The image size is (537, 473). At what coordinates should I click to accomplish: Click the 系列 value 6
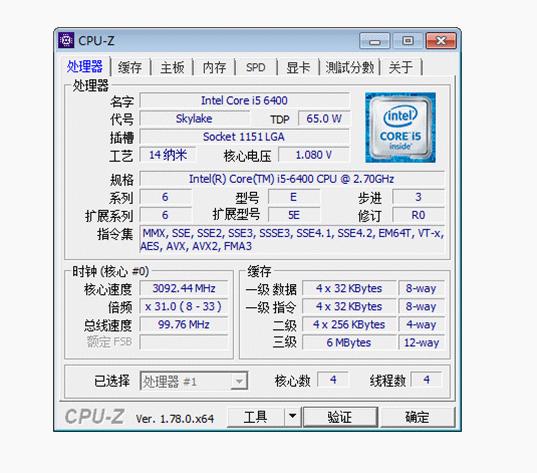tap(165, 197)
